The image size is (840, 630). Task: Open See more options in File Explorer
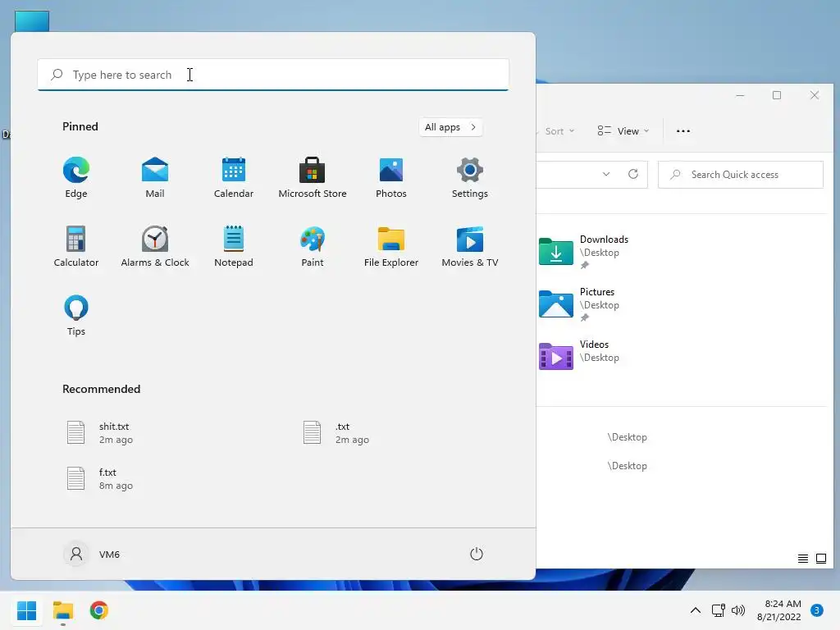[x=683, y=131]
